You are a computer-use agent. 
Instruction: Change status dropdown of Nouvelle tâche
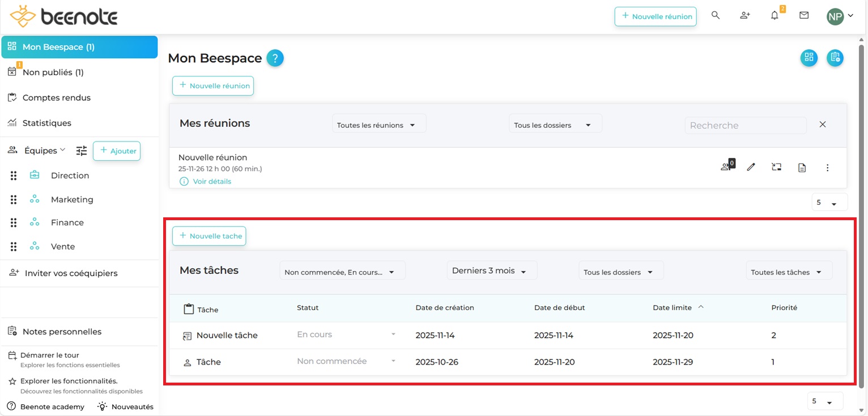pos(346,334)
